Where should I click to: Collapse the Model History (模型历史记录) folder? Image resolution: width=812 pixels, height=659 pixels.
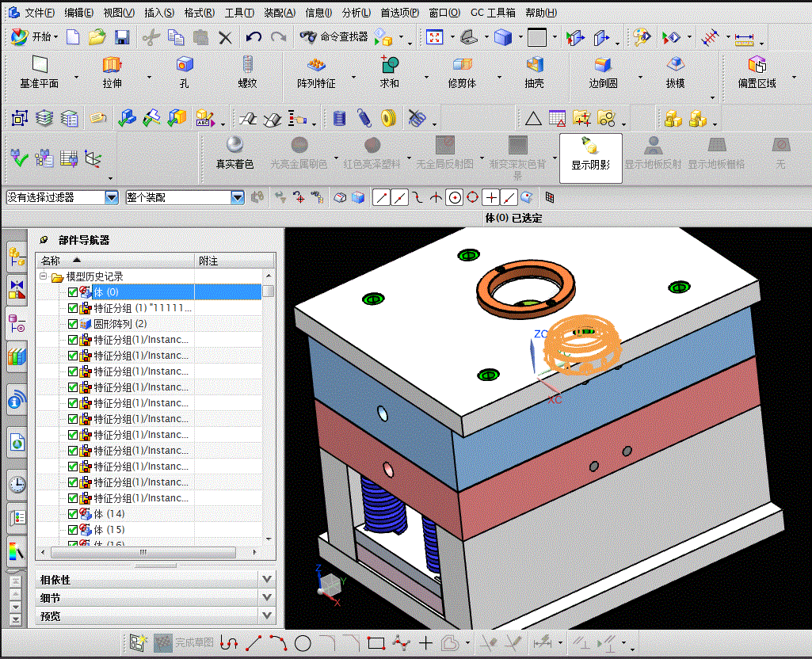click(44, 276)
